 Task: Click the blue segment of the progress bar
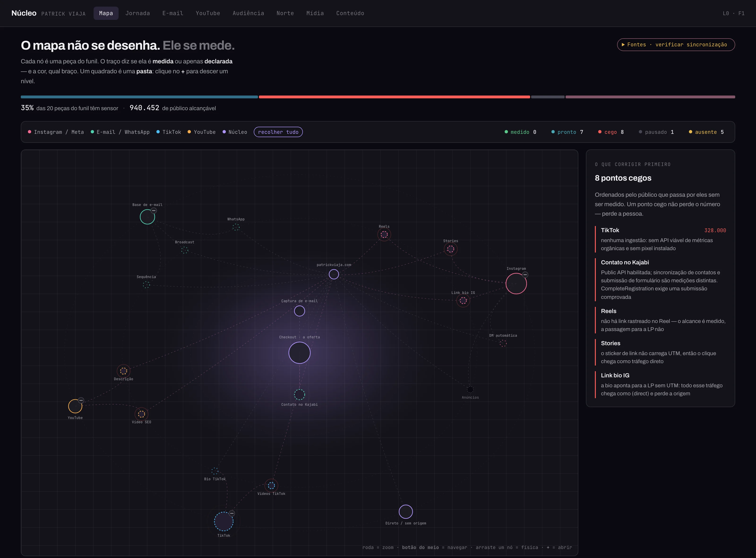point(139,97)
